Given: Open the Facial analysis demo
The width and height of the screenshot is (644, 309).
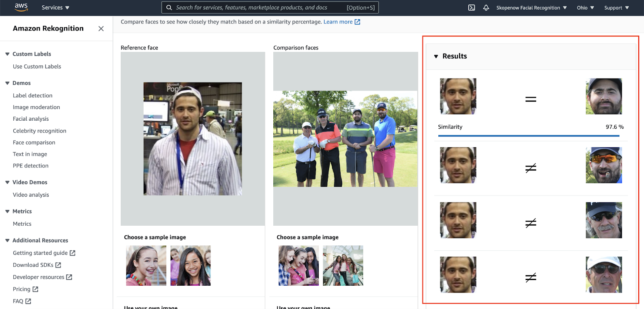Looking at the screenshot, I should (31, 119).
